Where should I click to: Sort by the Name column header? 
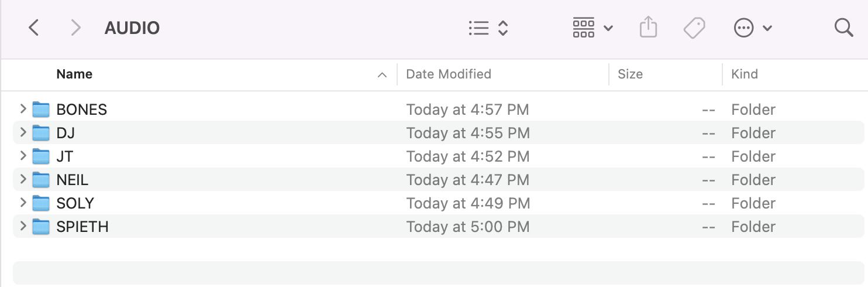point(74,74)
